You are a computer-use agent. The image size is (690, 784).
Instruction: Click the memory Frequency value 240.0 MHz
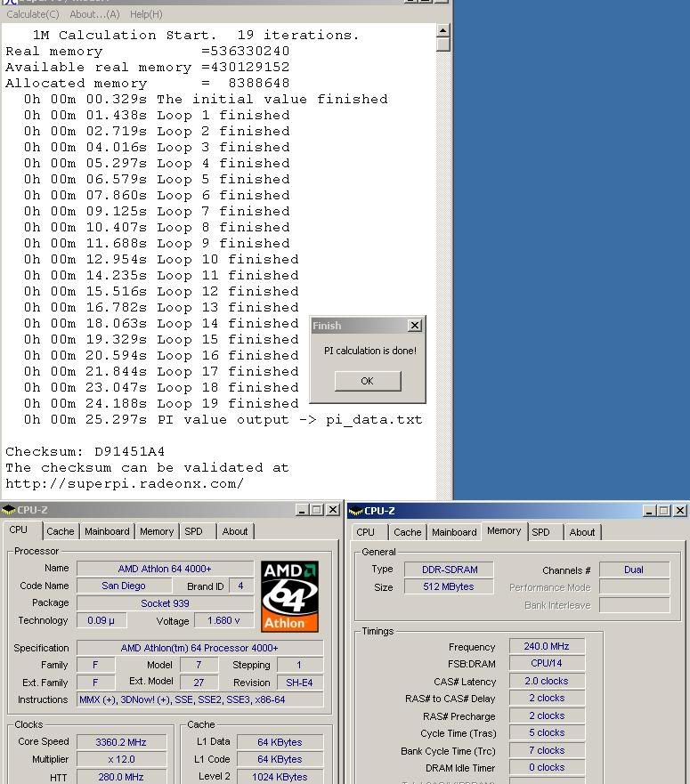(x=547, y=646)
